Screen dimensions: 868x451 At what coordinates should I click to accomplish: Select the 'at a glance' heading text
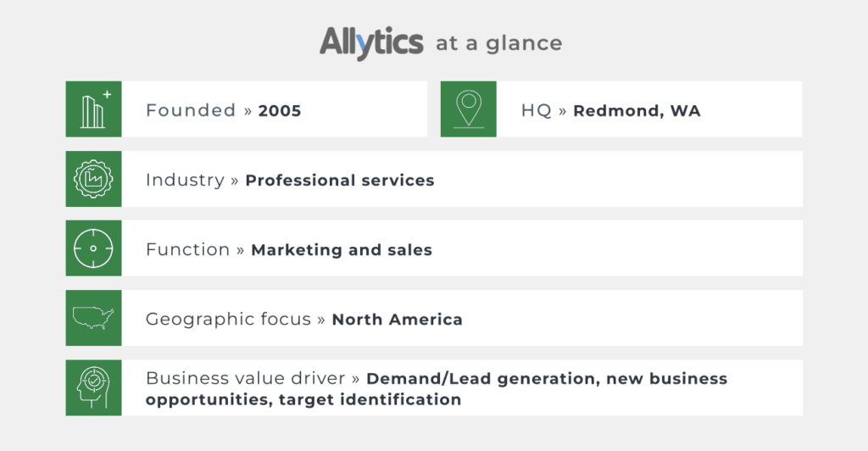click(x=498, y=43)
